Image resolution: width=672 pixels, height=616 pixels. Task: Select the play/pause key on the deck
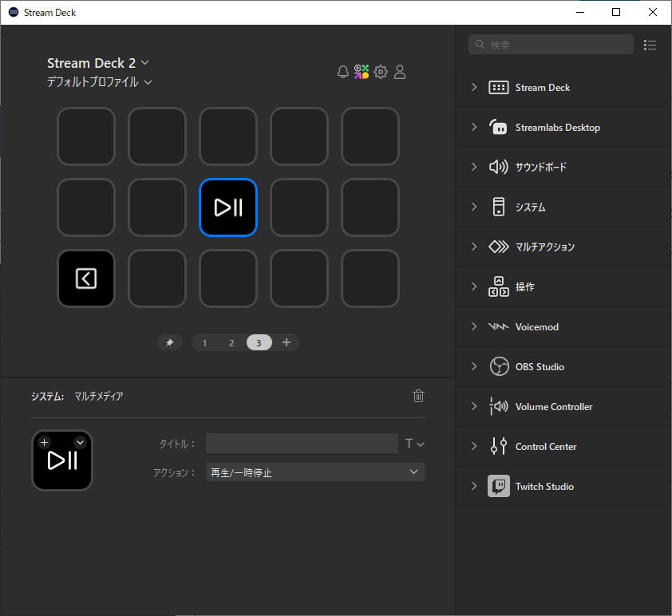[228, 207]
